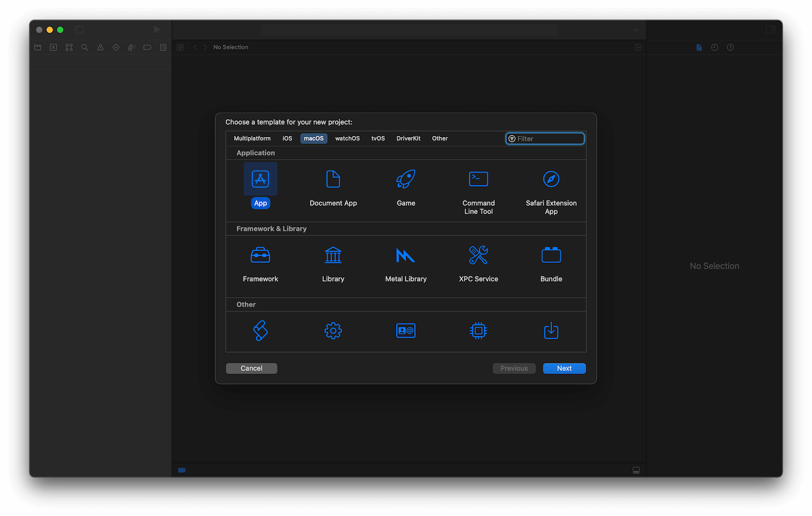Click the File inspector icon top right
The image size is (812, 516).
pos(699,47)
